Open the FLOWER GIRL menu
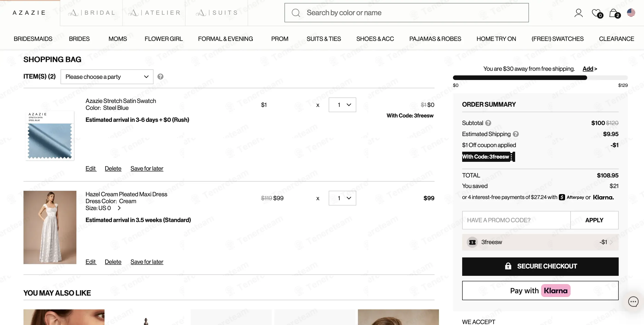This screenshot has width=644, height=325. [163, 39]
